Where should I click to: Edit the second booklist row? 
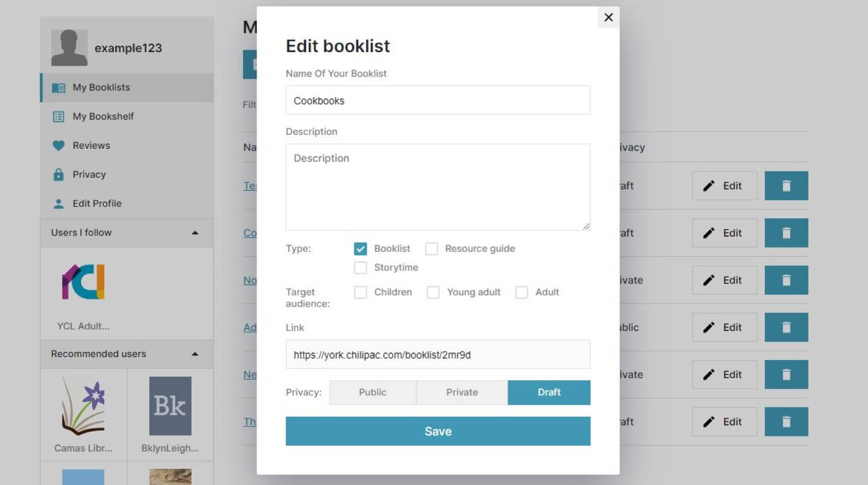[724, 233]
